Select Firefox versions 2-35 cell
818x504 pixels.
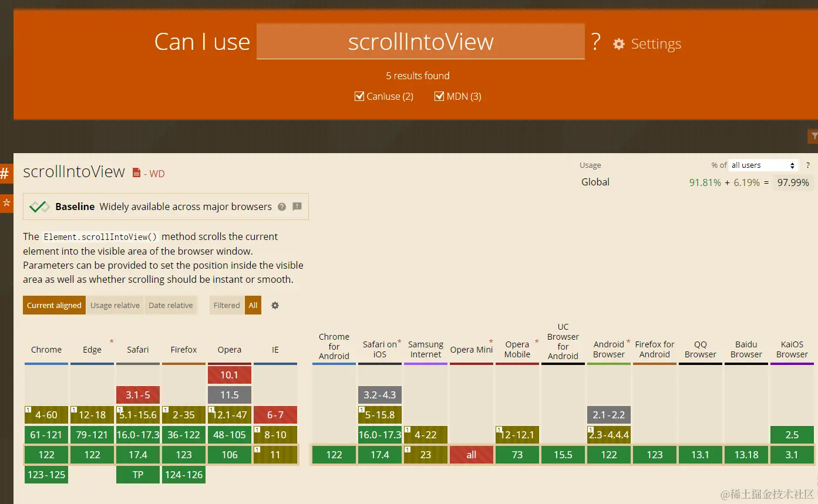(x=184, y=415)
